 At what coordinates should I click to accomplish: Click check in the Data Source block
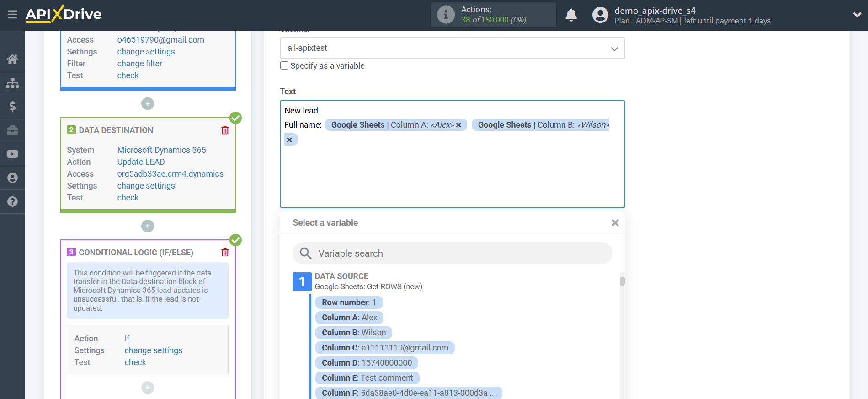click(128, 75)
